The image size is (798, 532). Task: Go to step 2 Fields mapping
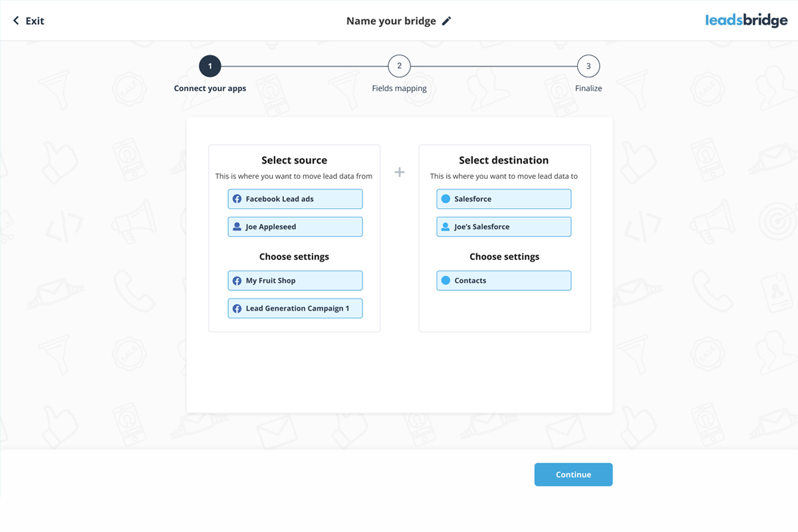pos(399,66)
